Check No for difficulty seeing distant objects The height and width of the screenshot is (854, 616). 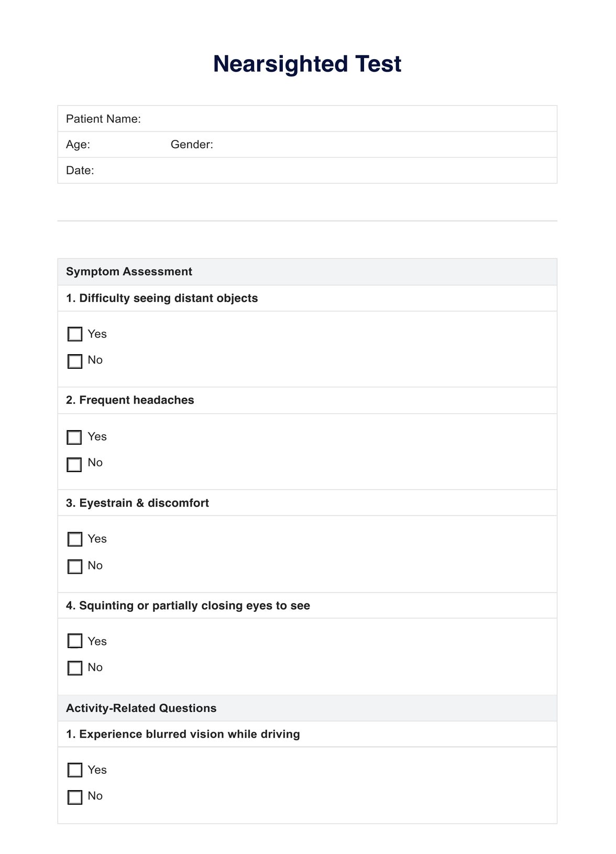(75, 361)
